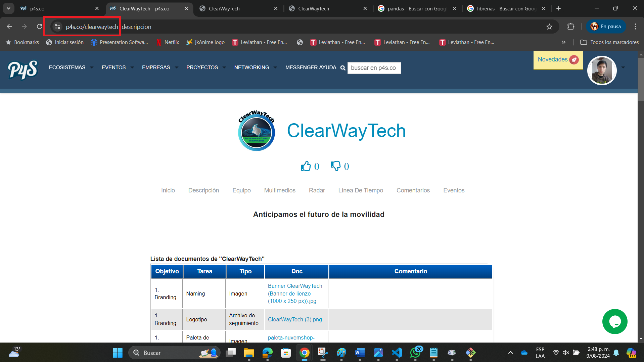The height and width of the screenshot is (362, 644).
Task: Open the Netflix bookmark
Action: coord(168,42)
